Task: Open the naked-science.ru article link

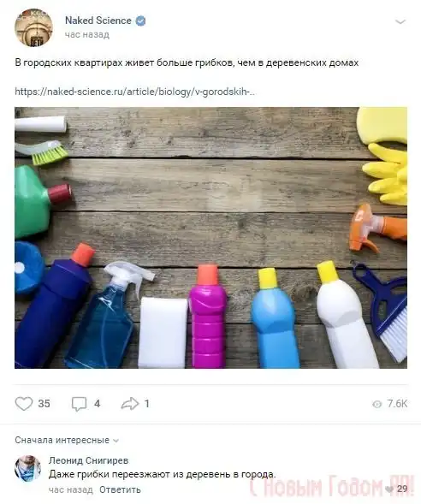Action: tap(135, 92)
